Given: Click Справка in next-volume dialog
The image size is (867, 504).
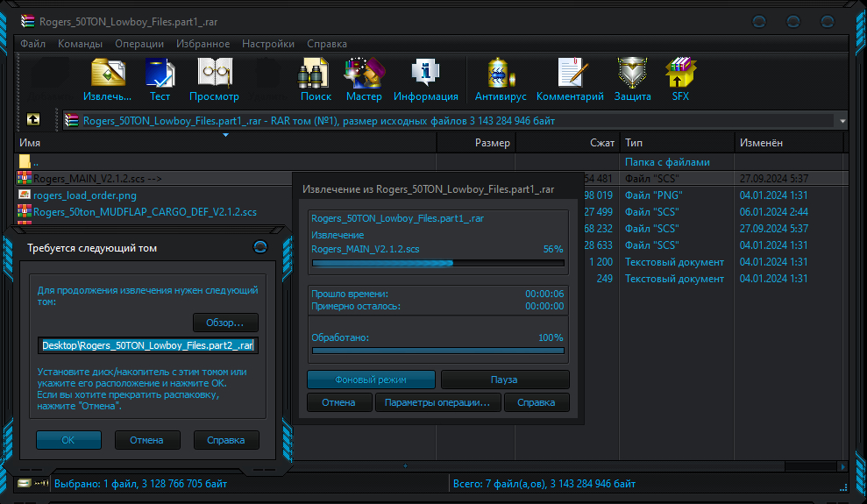Looking at the screenshot, I should [x=226, y=440].
